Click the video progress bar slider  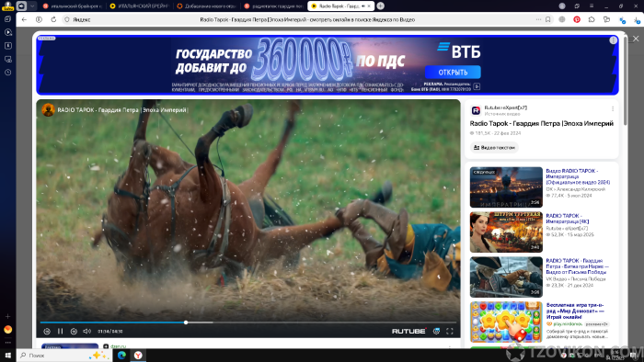[x=186, y=322]
